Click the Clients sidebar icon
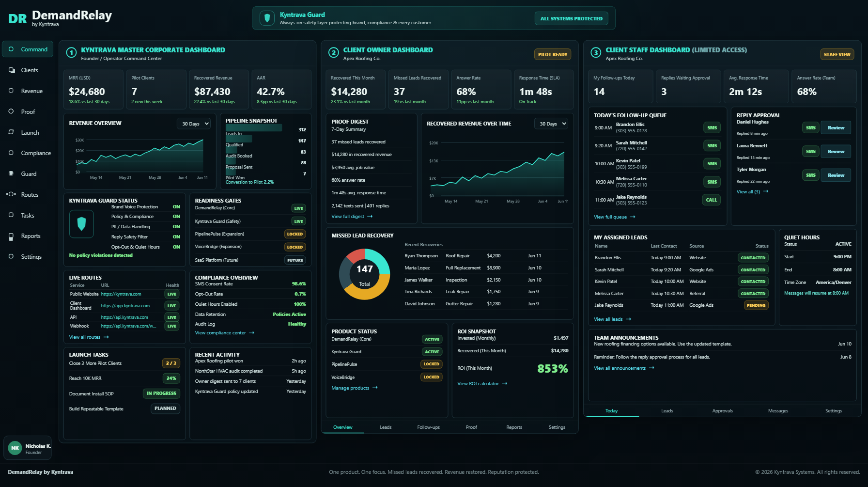 (11, 70)
